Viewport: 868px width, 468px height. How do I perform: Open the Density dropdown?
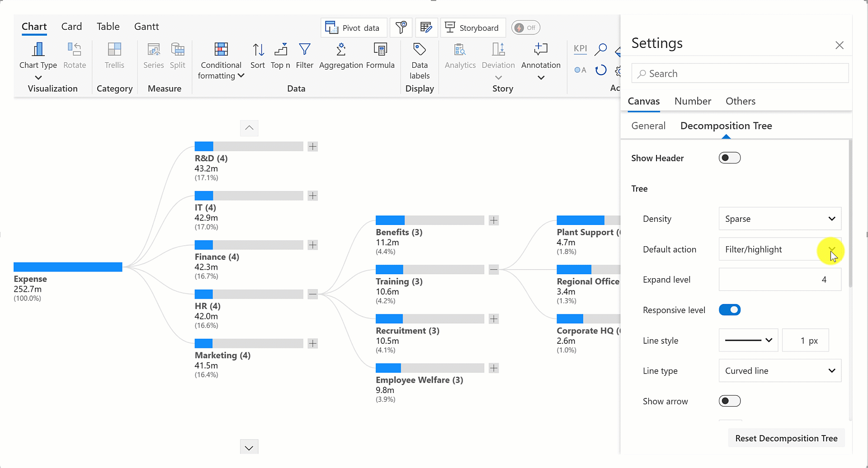click(780, 219)
